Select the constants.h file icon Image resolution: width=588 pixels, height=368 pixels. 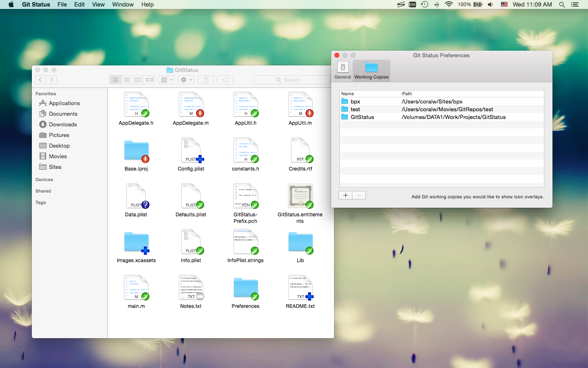point(246,150)
